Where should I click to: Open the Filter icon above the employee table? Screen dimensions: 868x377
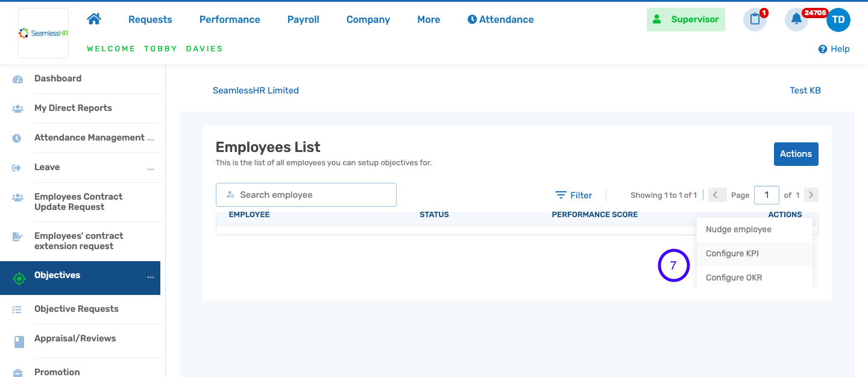coord(560,195)
